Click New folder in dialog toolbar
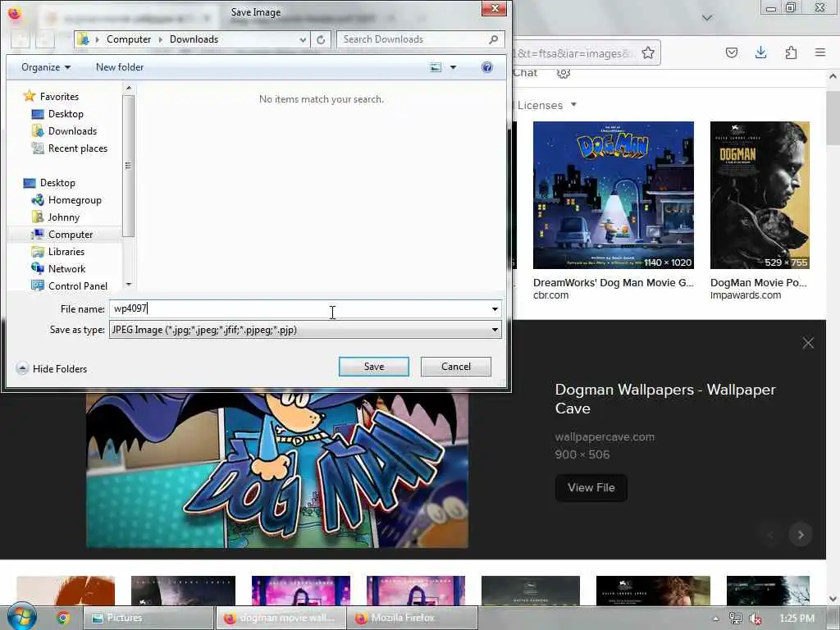840x630 pixels. point(120,67)
